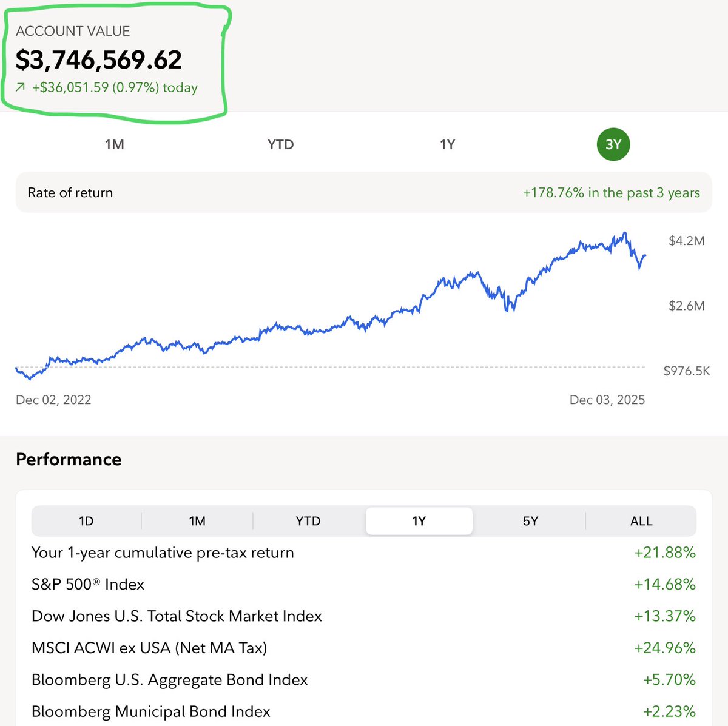Image resolution: width=728 pixels, height=726 pixels.
Task: Switch Performance to 5Y tab
Action: 530,521
